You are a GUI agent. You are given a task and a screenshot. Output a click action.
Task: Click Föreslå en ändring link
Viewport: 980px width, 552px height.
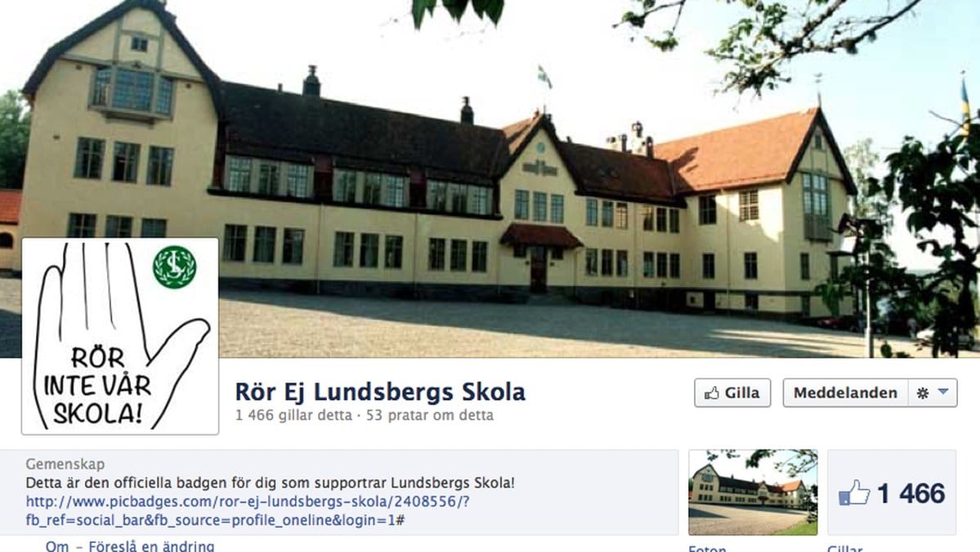point(151,545)
